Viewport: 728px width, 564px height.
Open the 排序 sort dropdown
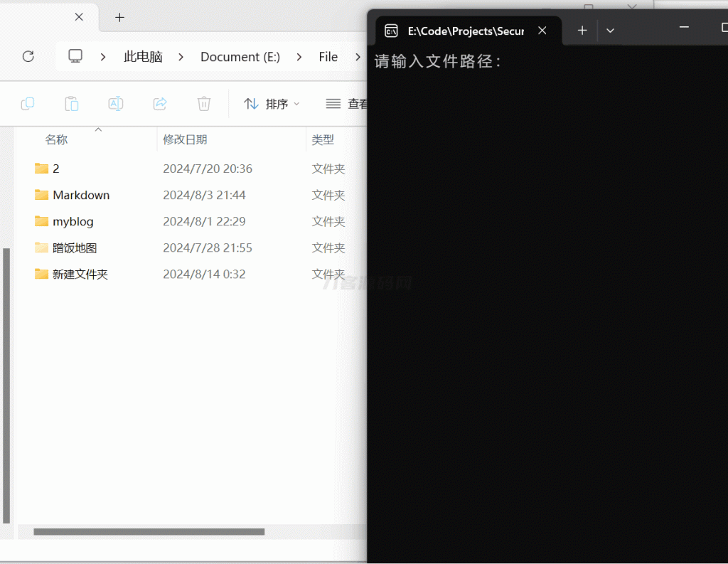coord(271,103)
